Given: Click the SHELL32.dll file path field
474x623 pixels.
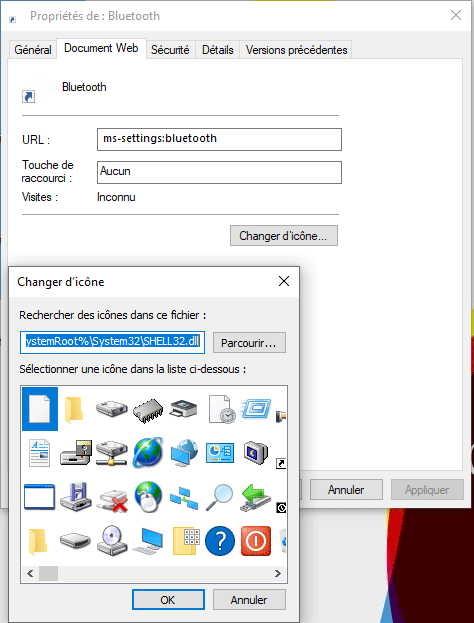Looking at the screenshot, I should [x=112, y=342].
